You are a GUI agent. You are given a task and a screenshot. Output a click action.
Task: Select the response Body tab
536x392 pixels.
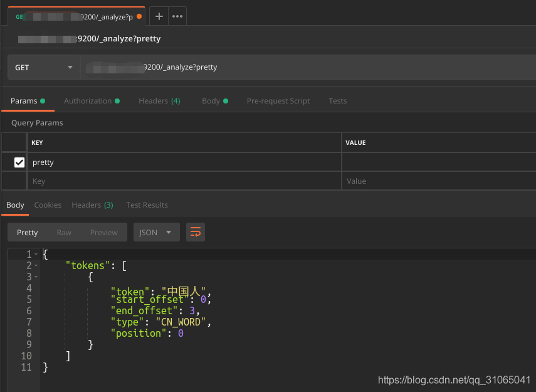(x=15, y=205)
